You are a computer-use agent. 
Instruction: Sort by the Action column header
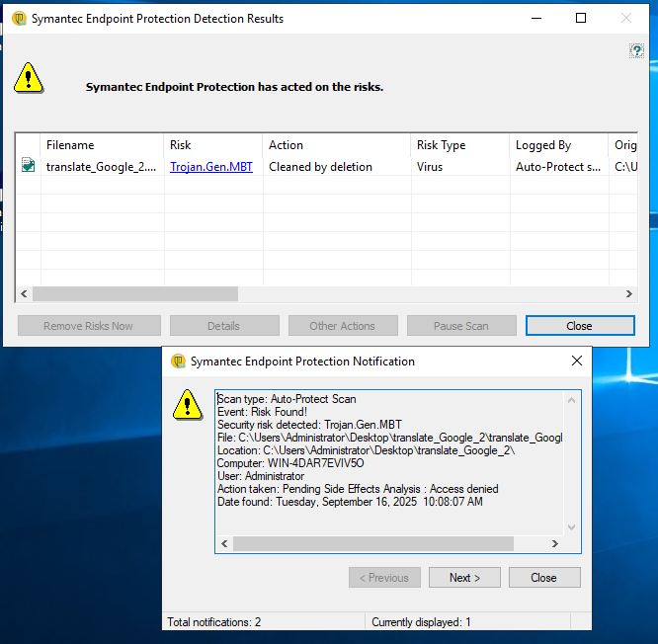click(x=337, y=145)
